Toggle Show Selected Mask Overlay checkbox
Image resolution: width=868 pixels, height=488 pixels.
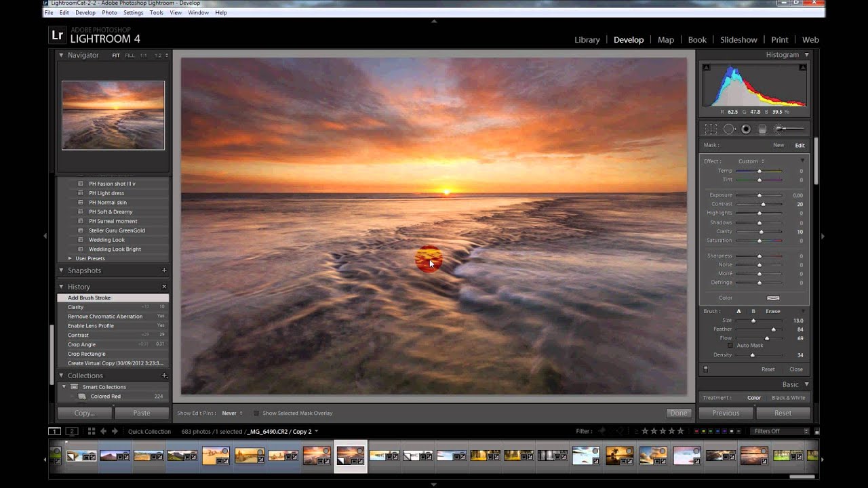point(256,413)
